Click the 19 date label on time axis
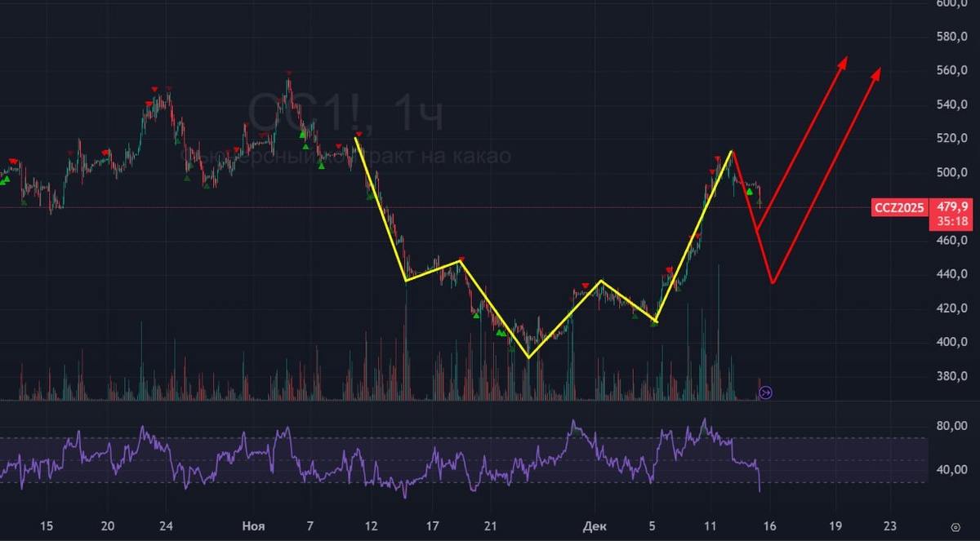Viewport: 980px width, 541px height. point(835,525)
